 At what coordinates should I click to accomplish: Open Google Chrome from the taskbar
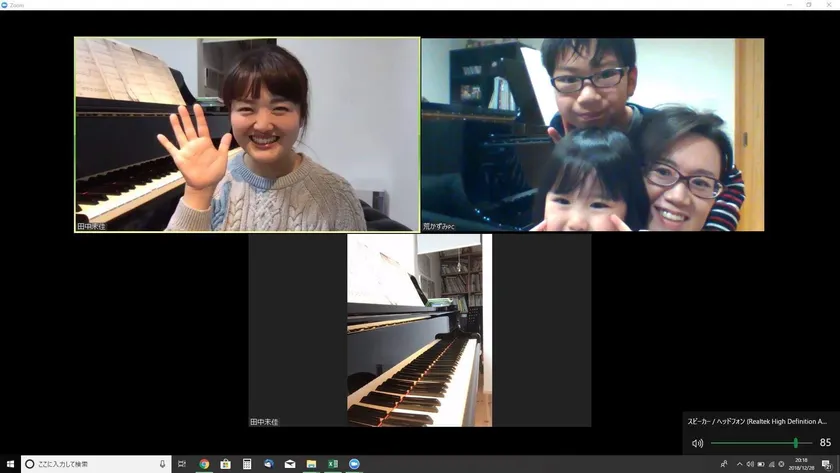click(204, 464)
